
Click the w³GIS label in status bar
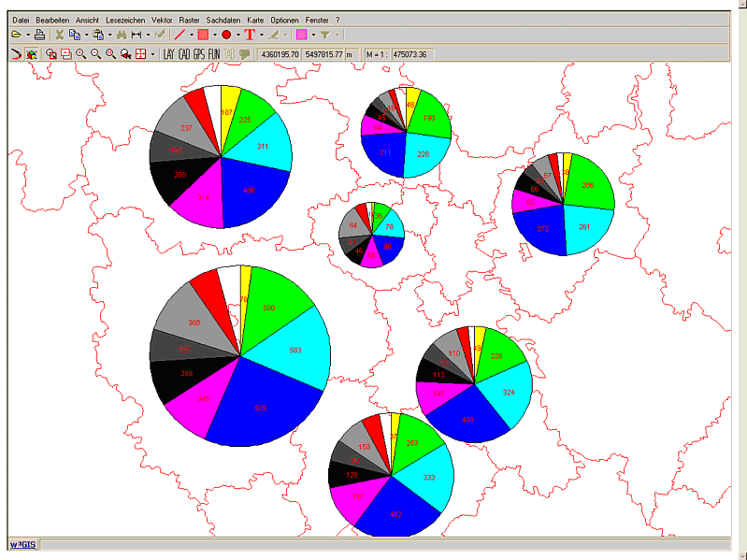21,544
